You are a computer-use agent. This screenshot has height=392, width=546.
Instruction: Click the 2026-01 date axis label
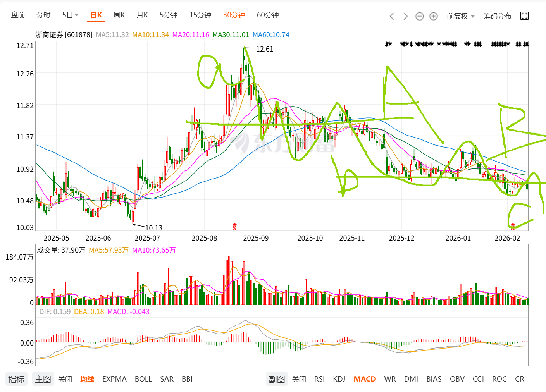click(458, 238)
